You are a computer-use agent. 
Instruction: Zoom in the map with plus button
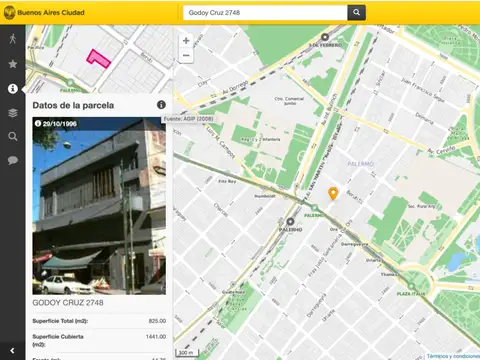[186, 41]
